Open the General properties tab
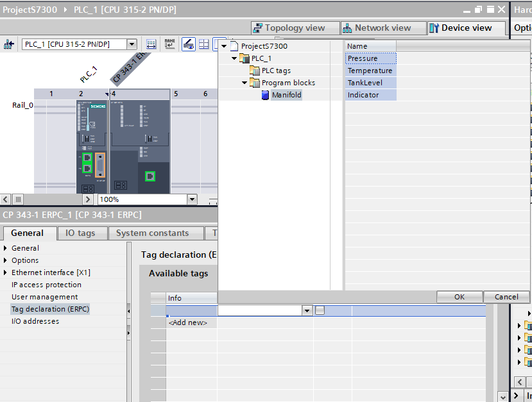The image size is (532, 402). pyautogui.click(x=30, y=233)
